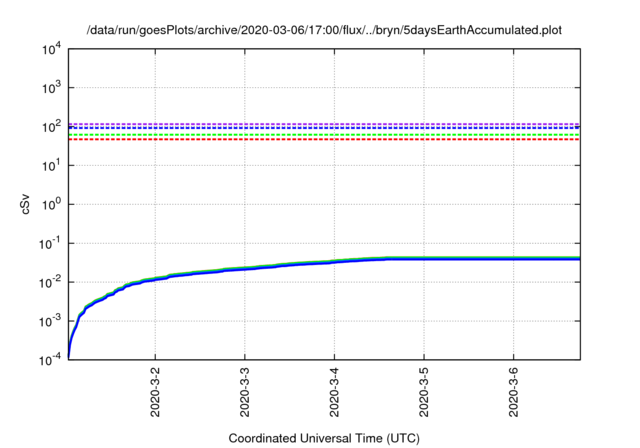Click the 2020-3-6 date label
640x448 pixels.
pyautogui.click(x=513, y=392)
